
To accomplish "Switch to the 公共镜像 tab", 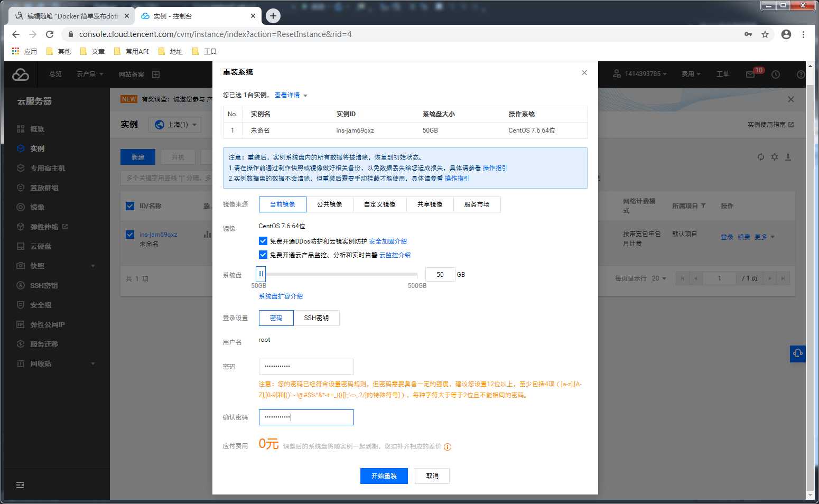I will click(x=330, y=204).
